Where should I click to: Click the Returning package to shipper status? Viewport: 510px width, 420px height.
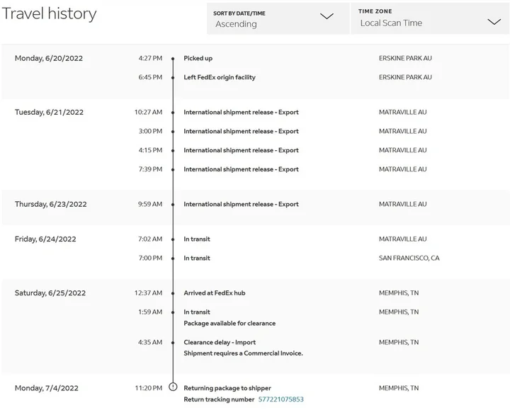pos(227,388)
